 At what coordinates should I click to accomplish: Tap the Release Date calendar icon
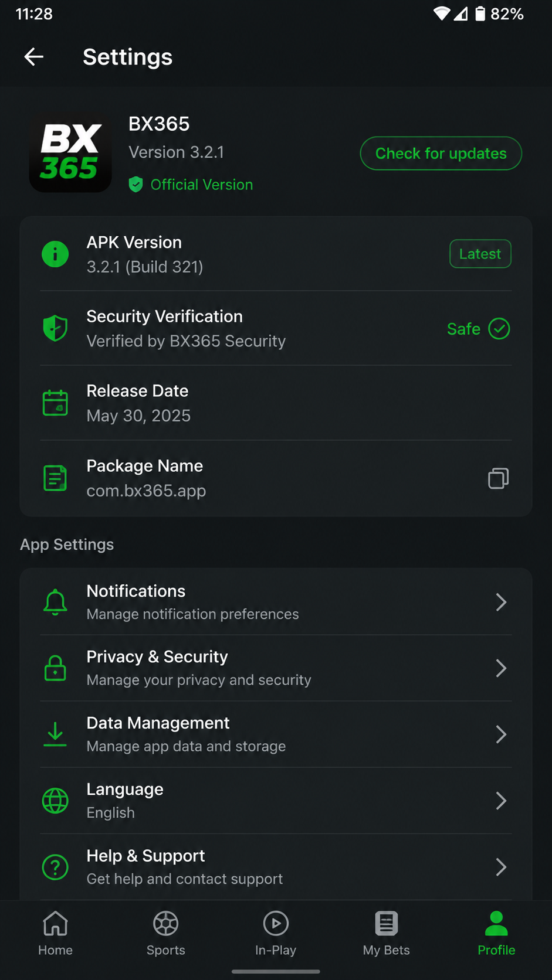pyautogui.click(x=55, y=403)
